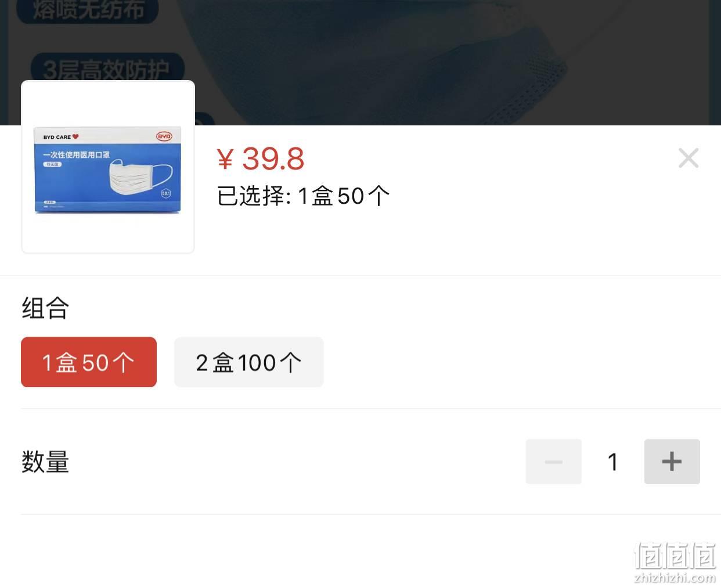Choose the 2盒100个 combination option
Screen dimensions: 721x588
coord(249,362)
